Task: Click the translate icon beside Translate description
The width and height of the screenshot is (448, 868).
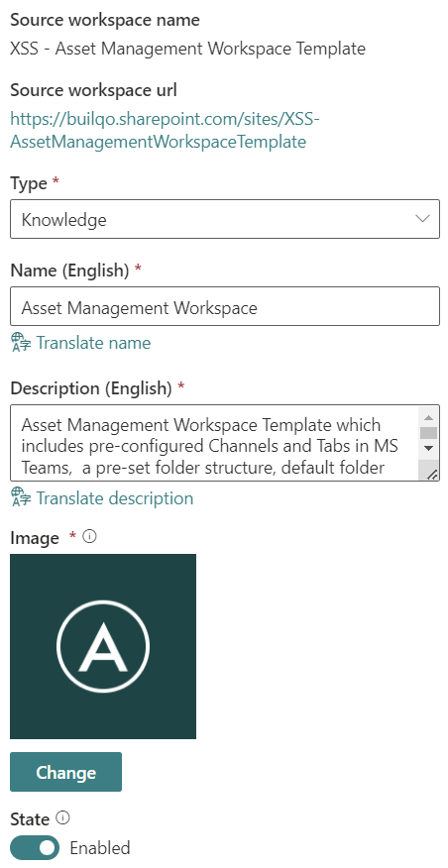Action: pos(21,498)
